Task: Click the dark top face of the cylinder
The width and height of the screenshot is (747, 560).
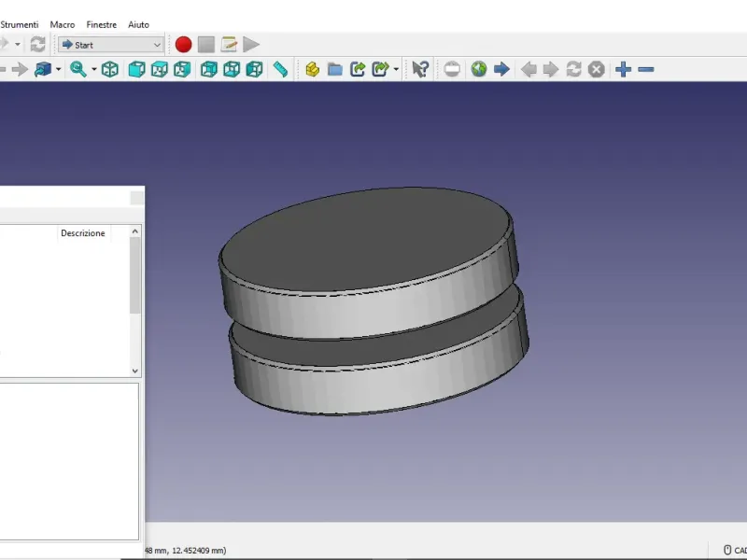Action: [x=364, y=238]
